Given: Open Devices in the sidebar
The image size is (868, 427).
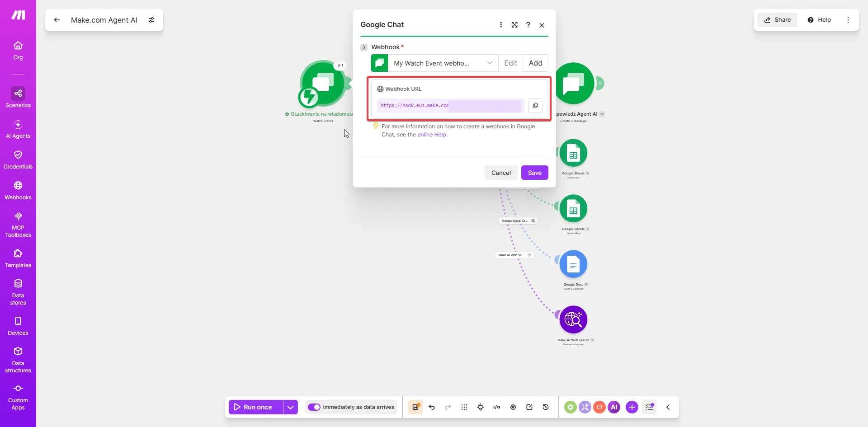Looking at the screenshot, I should coord(18,326).
